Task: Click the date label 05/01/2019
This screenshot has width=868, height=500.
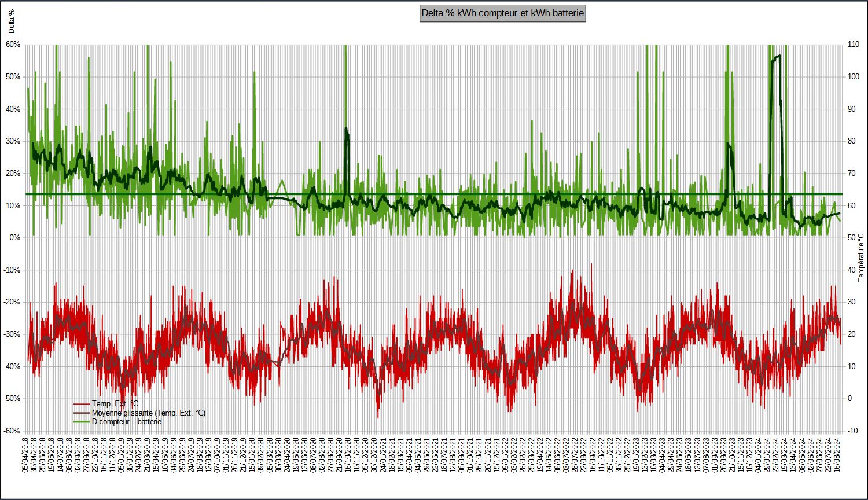Action: [121, 455]
